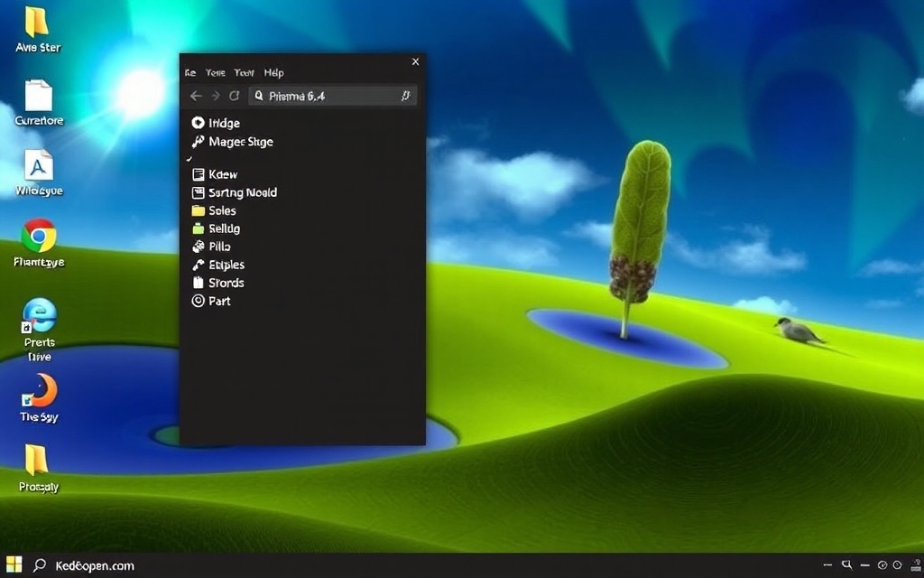Focus the 'Prisma 6.4' search field

332,96
